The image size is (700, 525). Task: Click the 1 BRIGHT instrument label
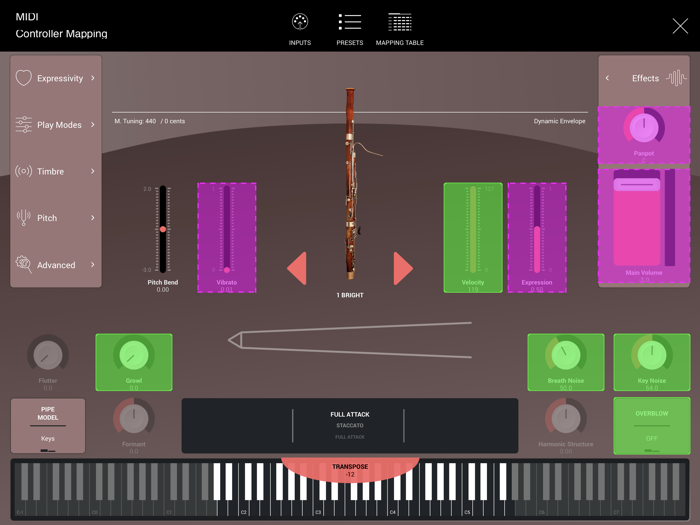[x=350, y=295]
